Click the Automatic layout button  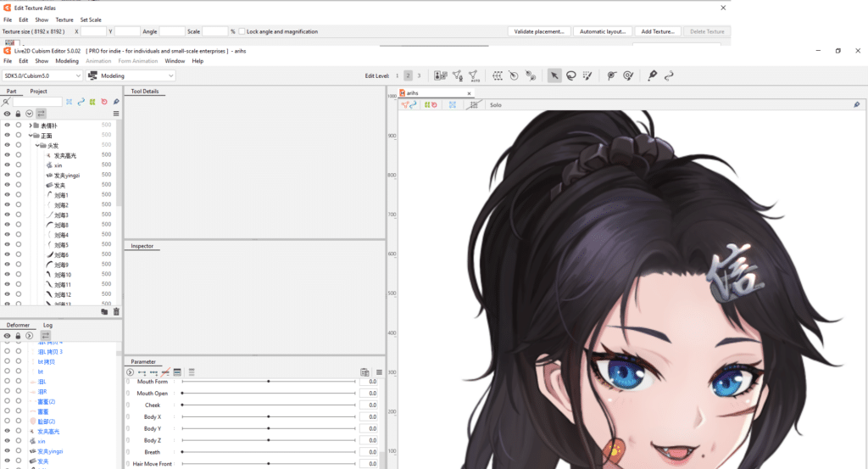coord(603,31)
